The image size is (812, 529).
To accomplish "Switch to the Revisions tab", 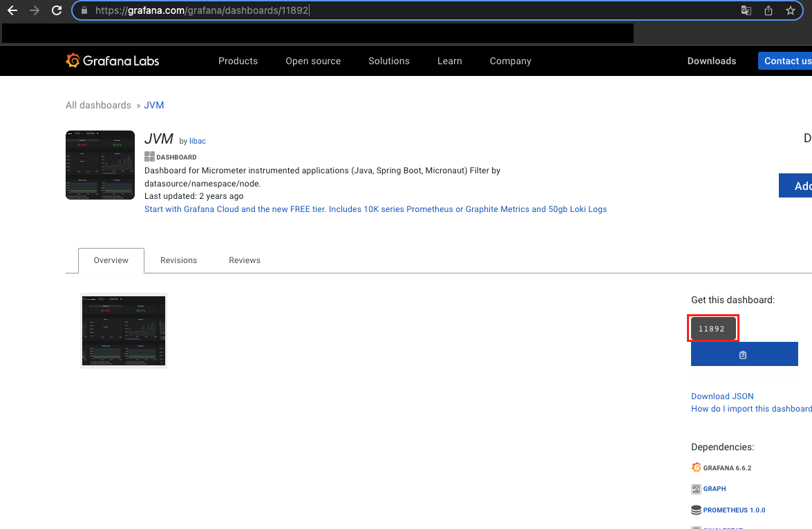I will tap(179, 260).
